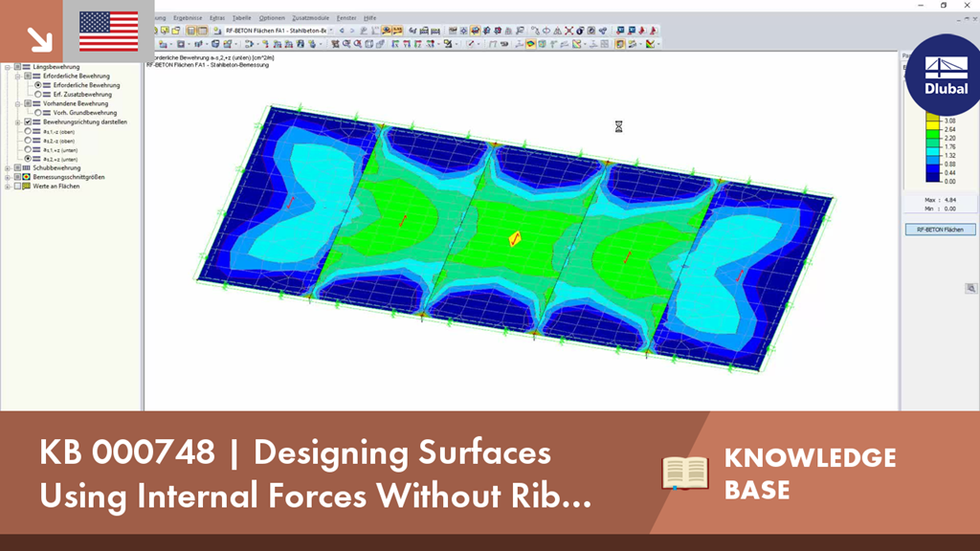Click the highlighted view-cube icon on the second toolbar's right side
The width and height of the screenshot is (980, 551).
point(620,44)
